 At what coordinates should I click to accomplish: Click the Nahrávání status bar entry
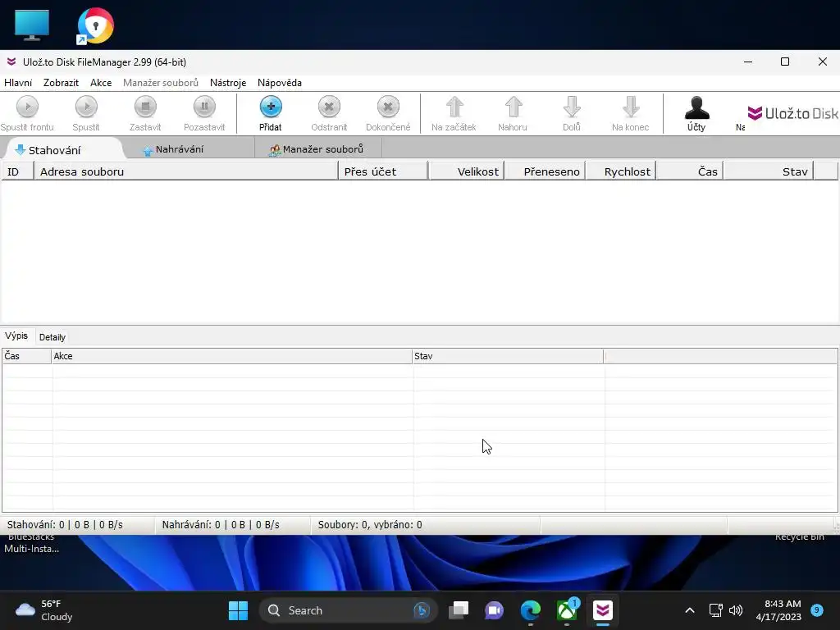(221, 525)
